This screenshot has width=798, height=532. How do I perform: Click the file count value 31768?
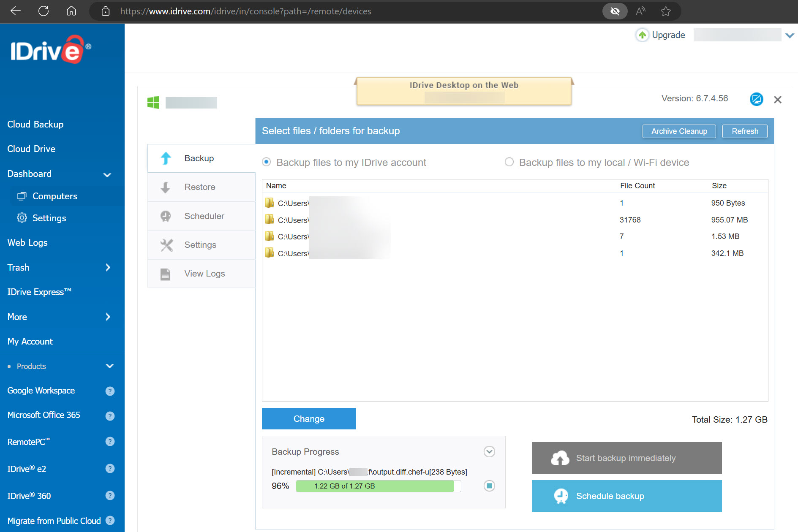click(630, 220)
